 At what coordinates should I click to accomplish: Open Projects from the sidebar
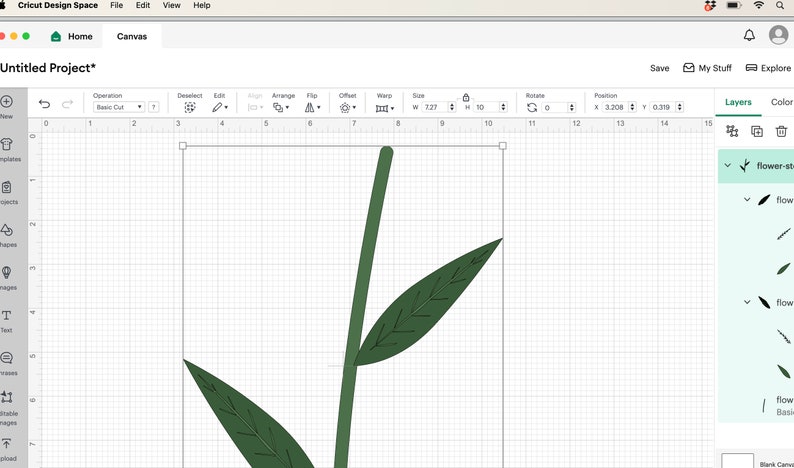(8, 192)
